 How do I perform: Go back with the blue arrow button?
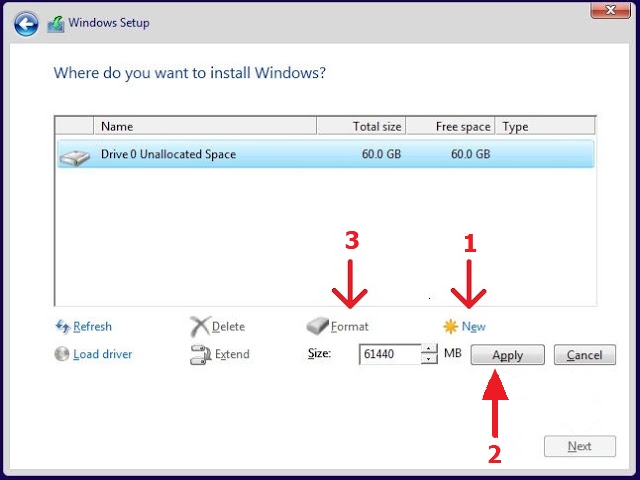pyautogui.click(x=26, y=24)
